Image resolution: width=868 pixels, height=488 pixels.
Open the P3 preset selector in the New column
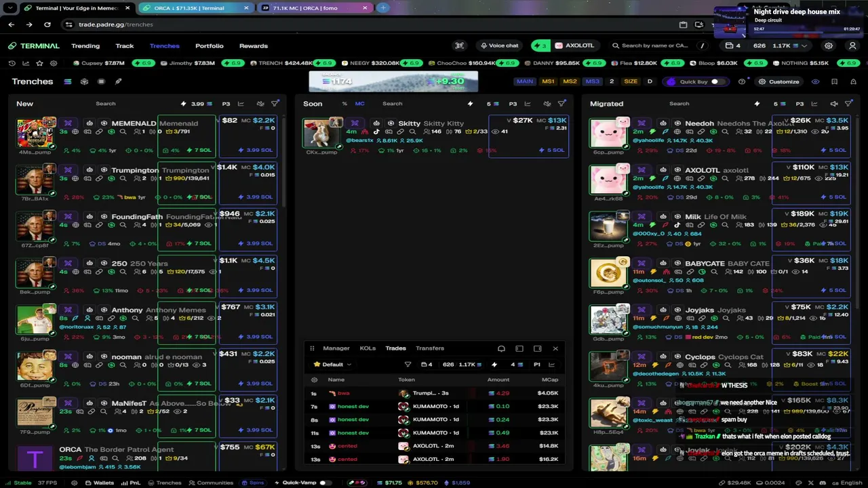click(226, 104)
